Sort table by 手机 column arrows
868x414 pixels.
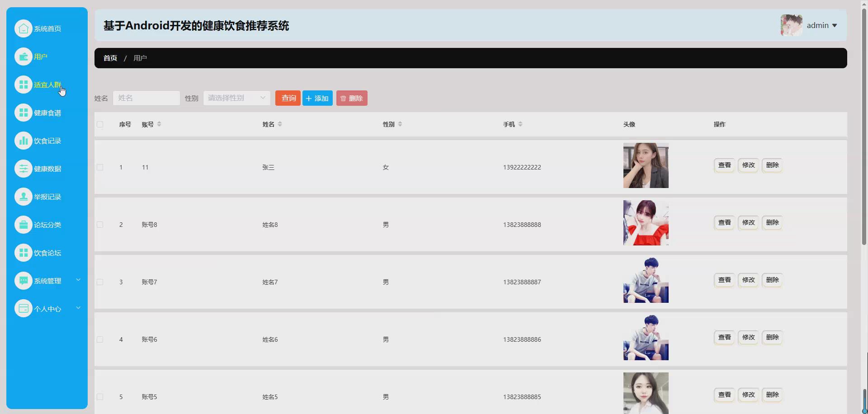point(520,124)
